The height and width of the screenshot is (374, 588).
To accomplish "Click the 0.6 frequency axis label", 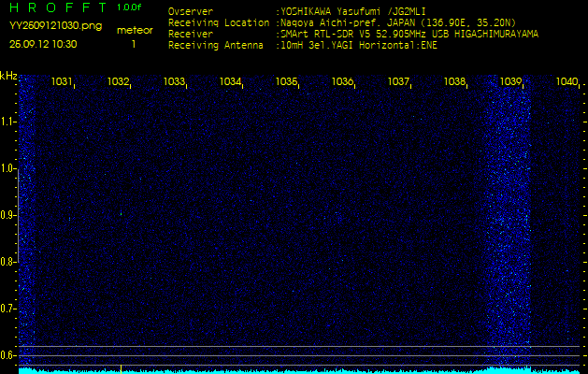I will pos(8,355).
